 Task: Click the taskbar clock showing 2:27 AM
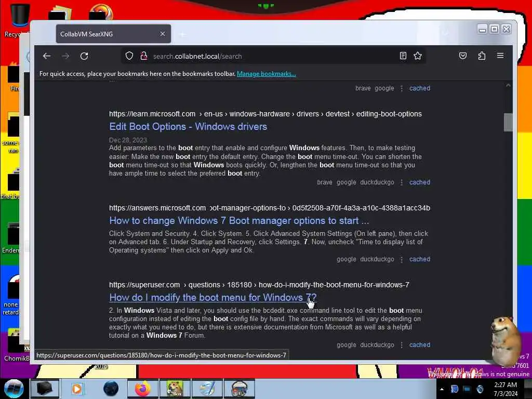pyautogui.click(x=506, y=389)
